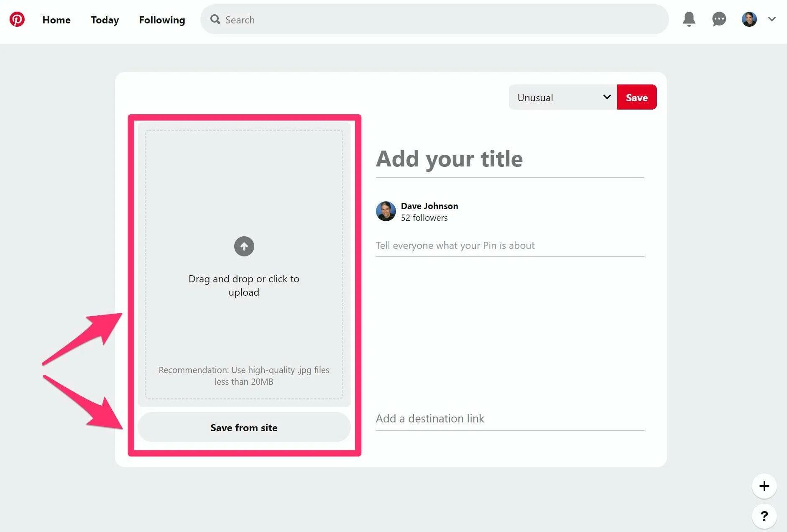Go to the Home tab
This screenshot has width=787, height=532.
coord(56,20)
